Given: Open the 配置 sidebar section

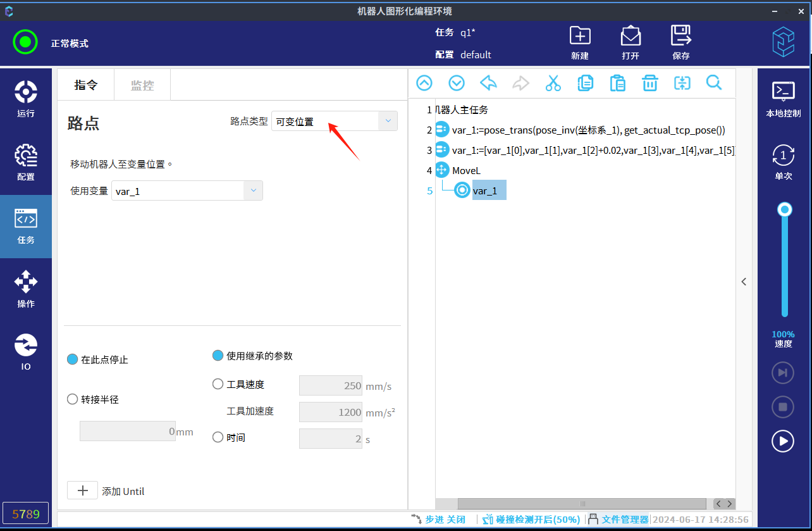Looking at the screenshot, I should 26,163.
